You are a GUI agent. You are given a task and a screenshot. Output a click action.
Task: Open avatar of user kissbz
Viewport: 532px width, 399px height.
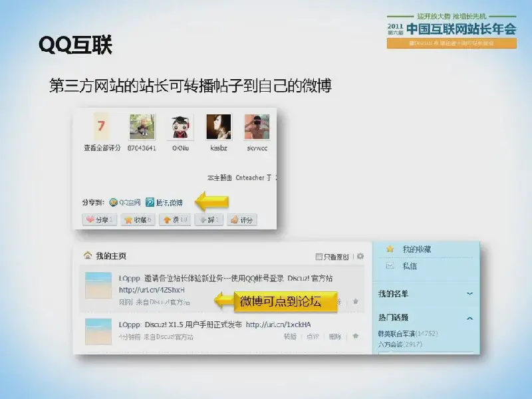[x=219, y=127]
